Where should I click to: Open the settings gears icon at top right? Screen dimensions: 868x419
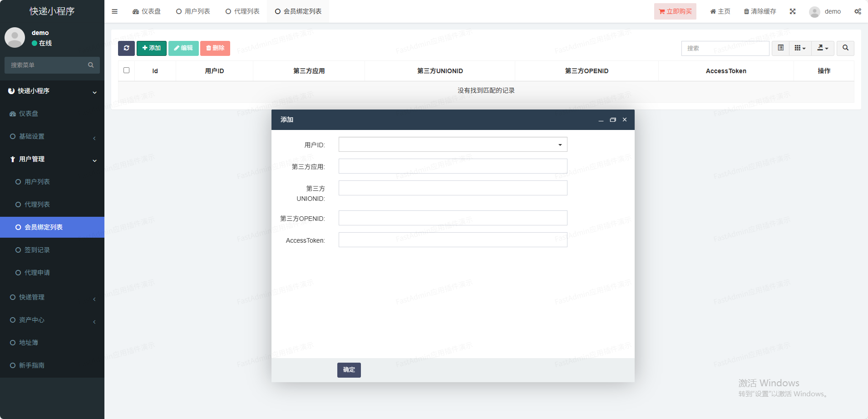coord(858,11)
